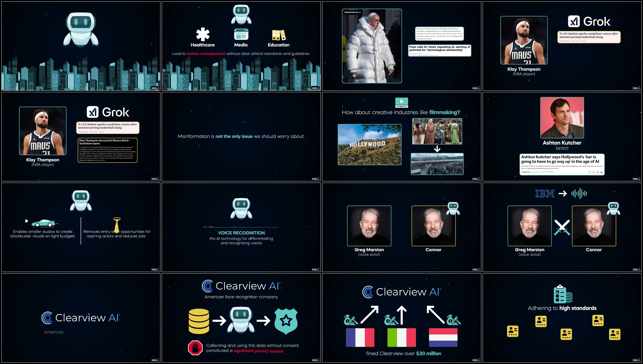Click the video player icon above filmmaking

(401, 102)
